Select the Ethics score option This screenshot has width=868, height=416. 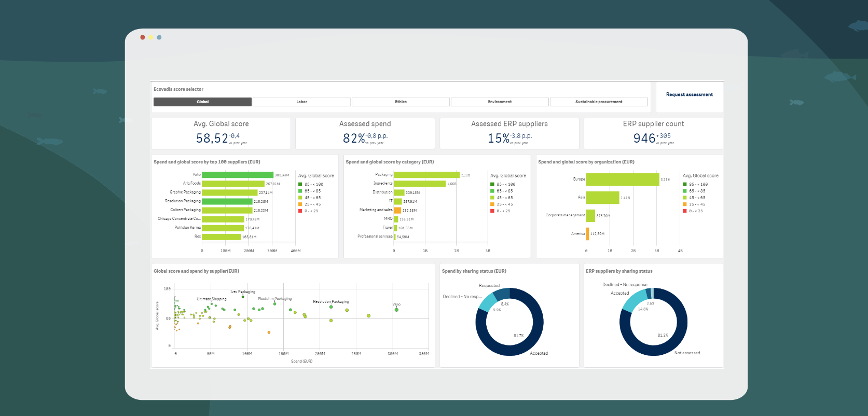click(401, 102)
